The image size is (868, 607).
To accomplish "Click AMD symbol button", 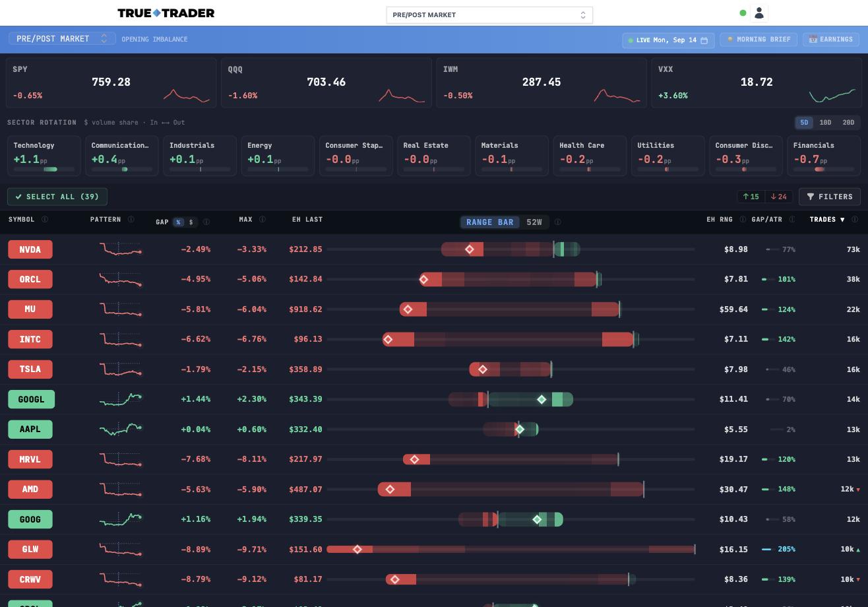I will (30, 490).
